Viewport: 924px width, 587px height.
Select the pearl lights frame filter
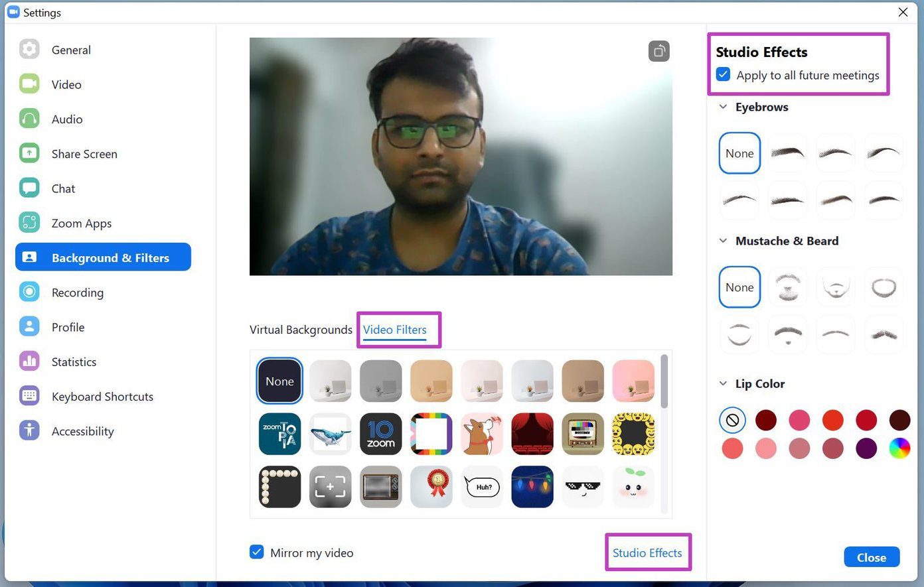(279, 486)
